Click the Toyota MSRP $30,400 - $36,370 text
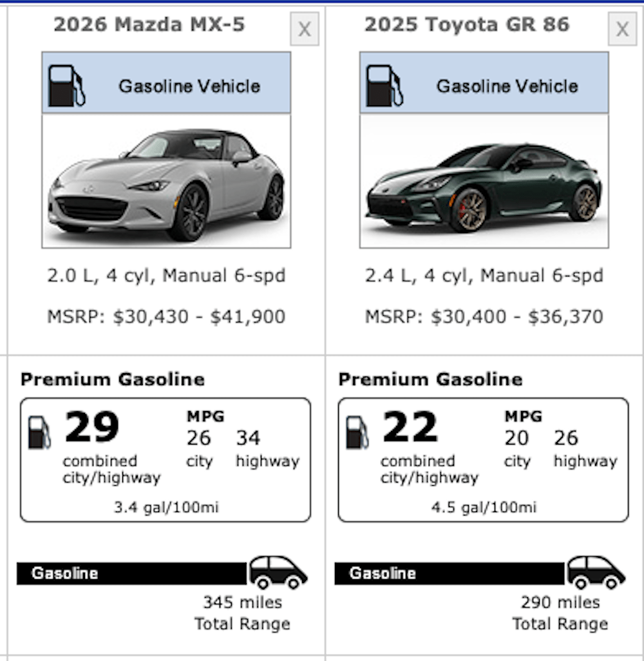This screenshot has width=644, height=661. click(484, 316)
